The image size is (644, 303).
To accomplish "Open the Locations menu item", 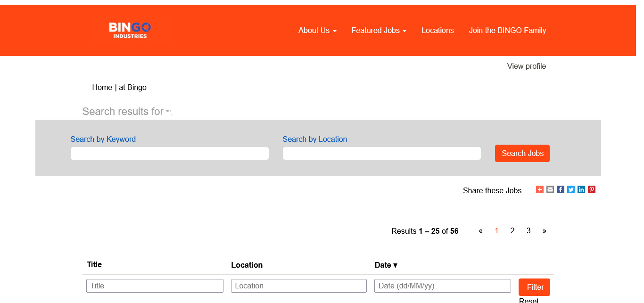I will click(438, 31).
